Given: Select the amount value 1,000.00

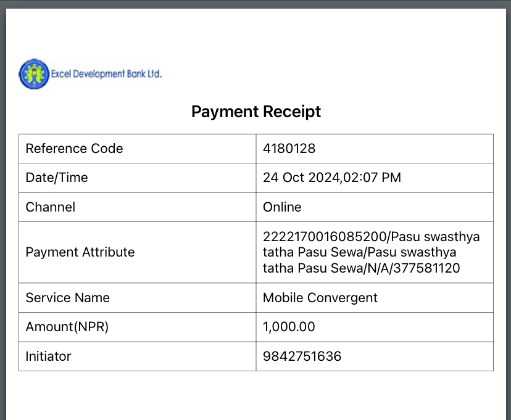Looking at the screenshot, I should pos(289,327).
